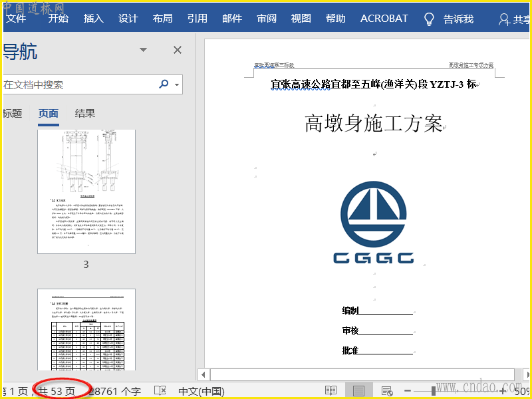
Task: Close the 导航 navigation pane
Action: pos(178,51)
